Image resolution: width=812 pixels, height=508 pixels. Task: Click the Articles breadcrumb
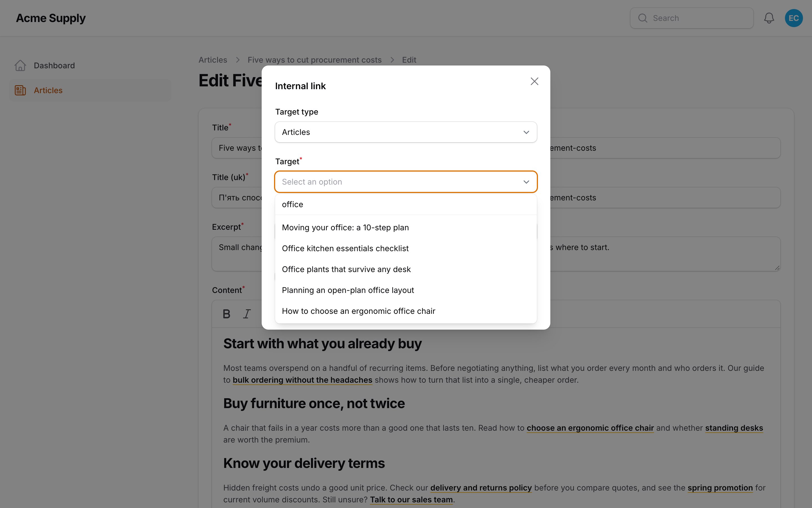pyautogui.click(x=213, y=60)
